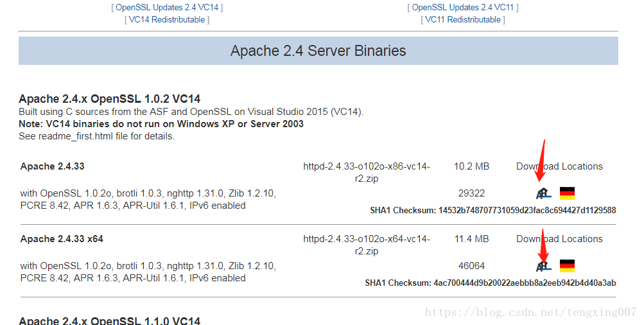Click the bold Apache 2.4.33 x64 title
This screenshot has height=325, width=644.
pyautogui.click(x=62, y=239)
